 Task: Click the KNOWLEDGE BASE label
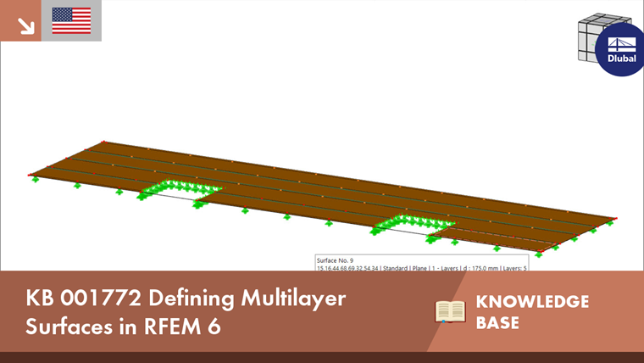[x=532, y=312]
